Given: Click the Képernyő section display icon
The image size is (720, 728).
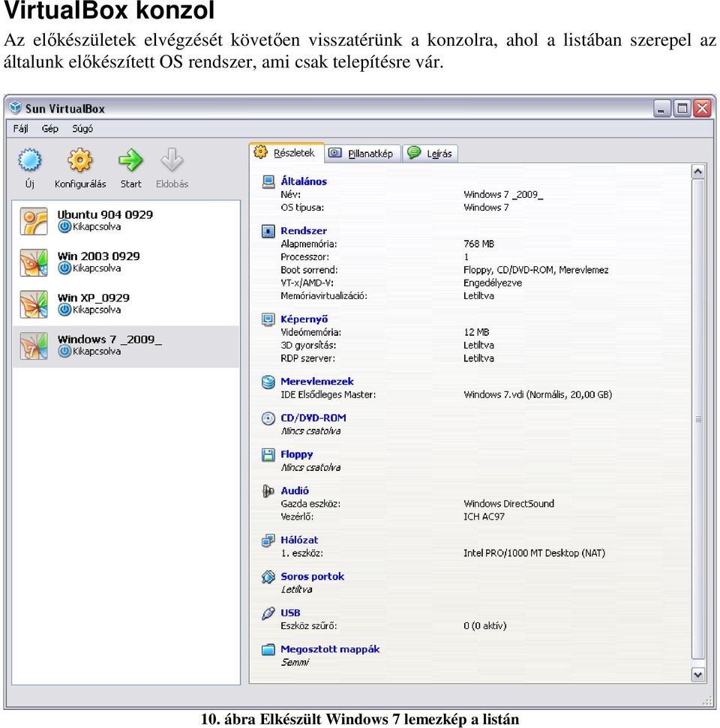Looking at the screenshot, I should (268, 319).
